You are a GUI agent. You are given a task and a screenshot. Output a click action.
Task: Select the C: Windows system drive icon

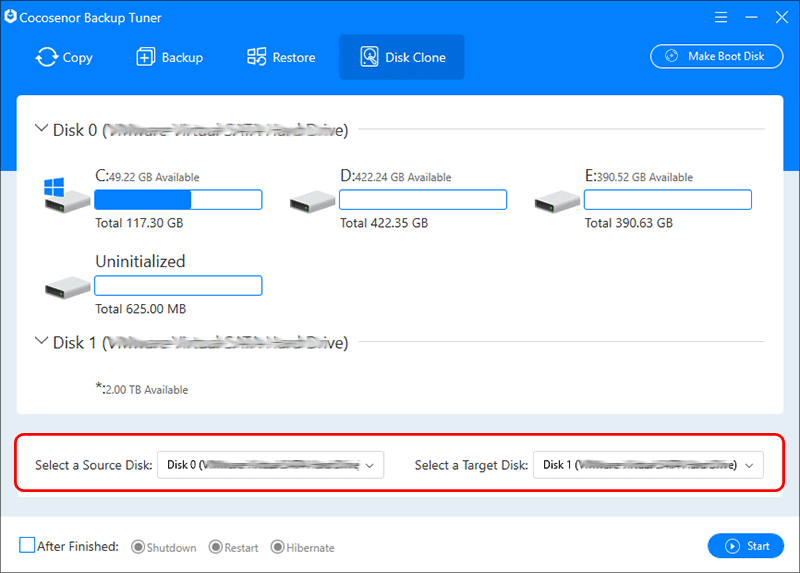click(x=67, y=195)
